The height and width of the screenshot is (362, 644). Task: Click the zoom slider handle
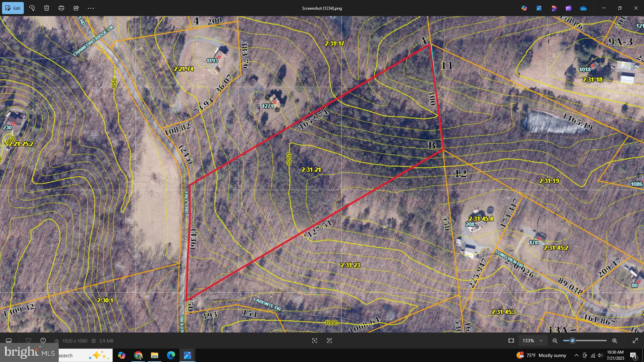click(573, 341)
